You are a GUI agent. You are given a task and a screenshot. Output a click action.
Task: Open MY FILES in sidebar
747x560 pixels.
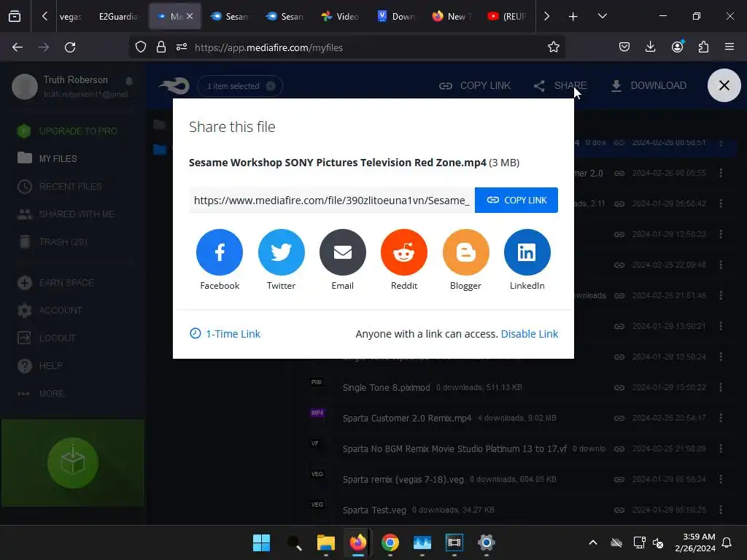click(x=47, y=158)
